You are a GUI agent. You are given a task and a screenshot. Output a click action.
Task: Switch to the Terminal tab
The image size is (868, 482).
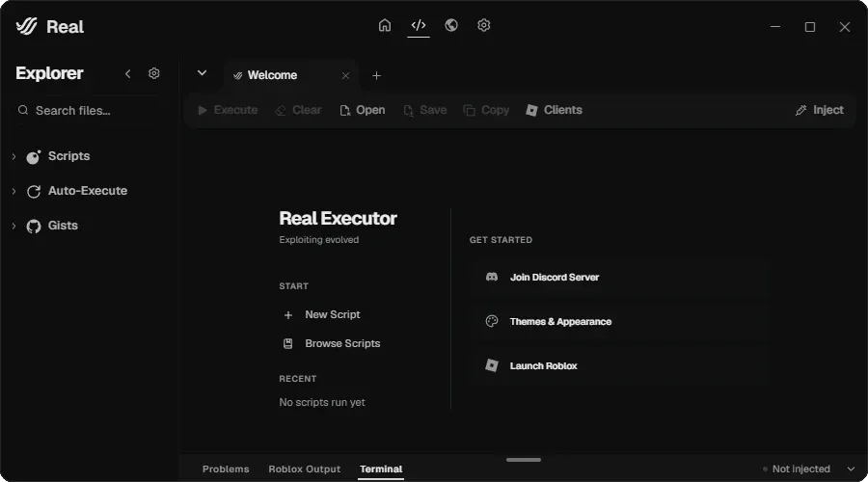381,469
